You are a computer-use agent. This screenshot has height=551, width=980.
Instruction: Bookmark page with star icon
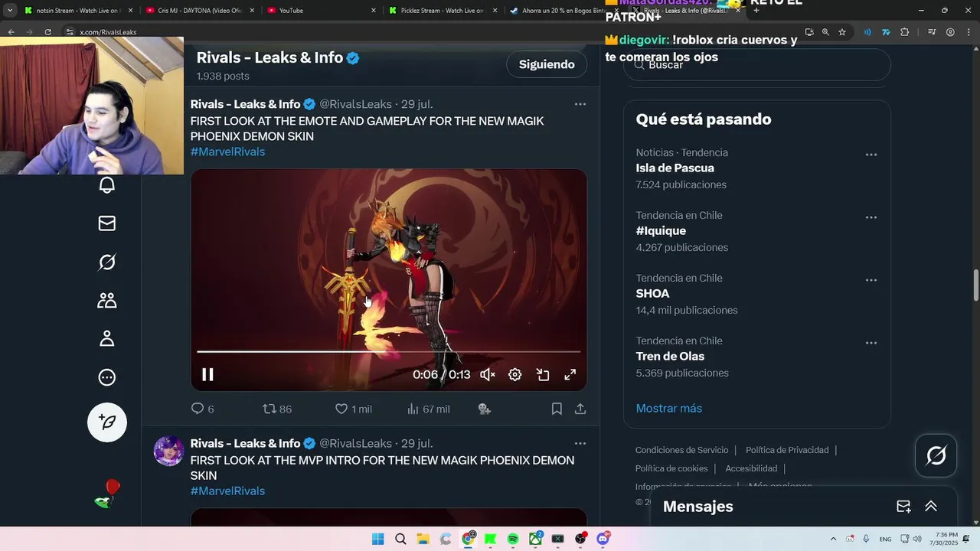(842, 32)
